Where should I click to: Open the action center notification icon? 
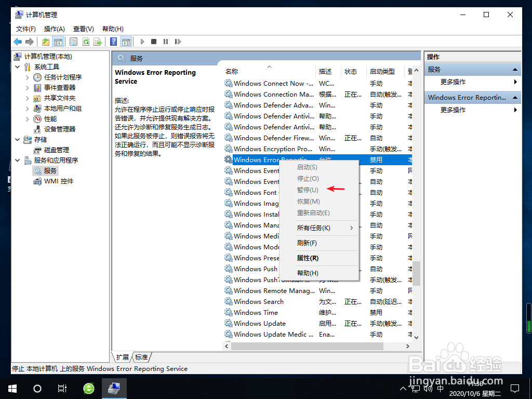tap(515, 389)
